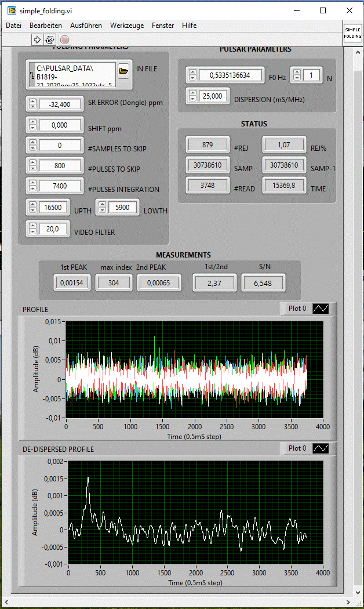The height and width of the screenshot is (609, 364).
Task: Click the F0 Hz value 0,5335136634
Action: click(230, 75)
